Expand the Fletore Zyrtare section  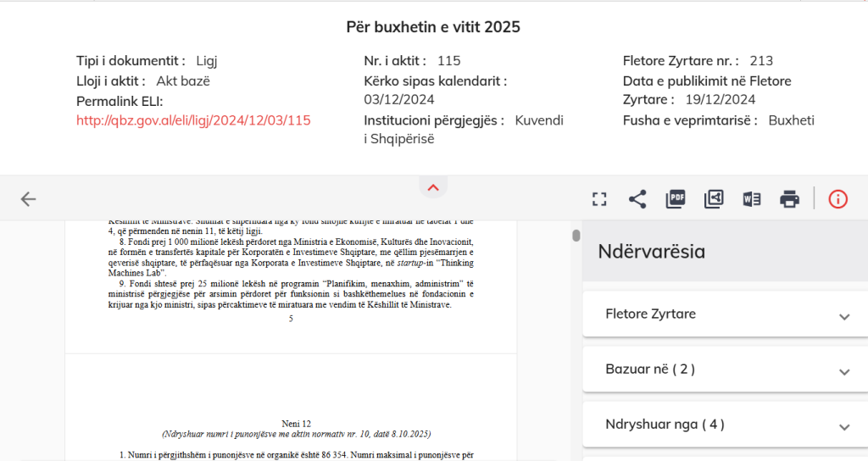pos(843,316)
